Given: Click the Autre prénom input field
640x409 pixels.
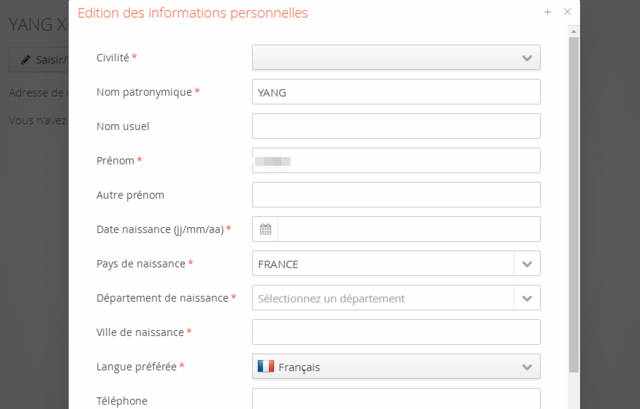Looking at the screenshot, I should (x=396, y=195).
